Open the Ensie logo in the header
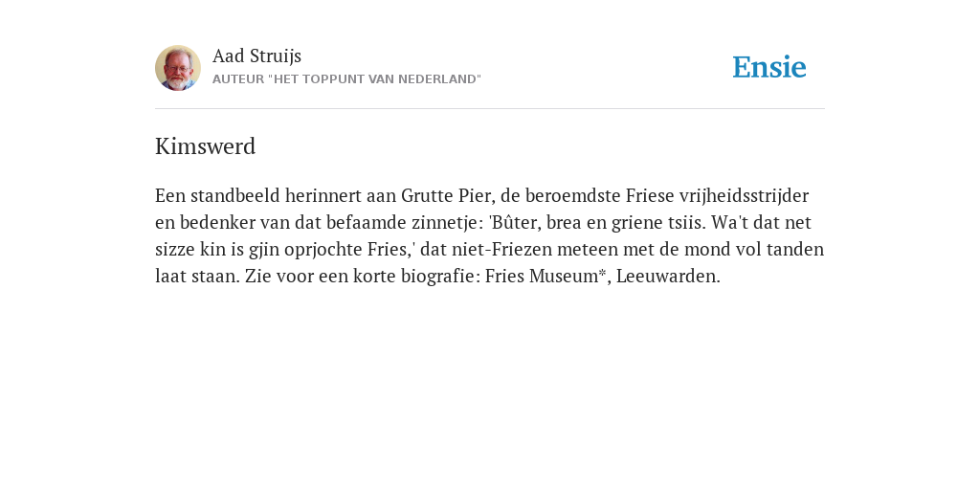 coord(769,67)
